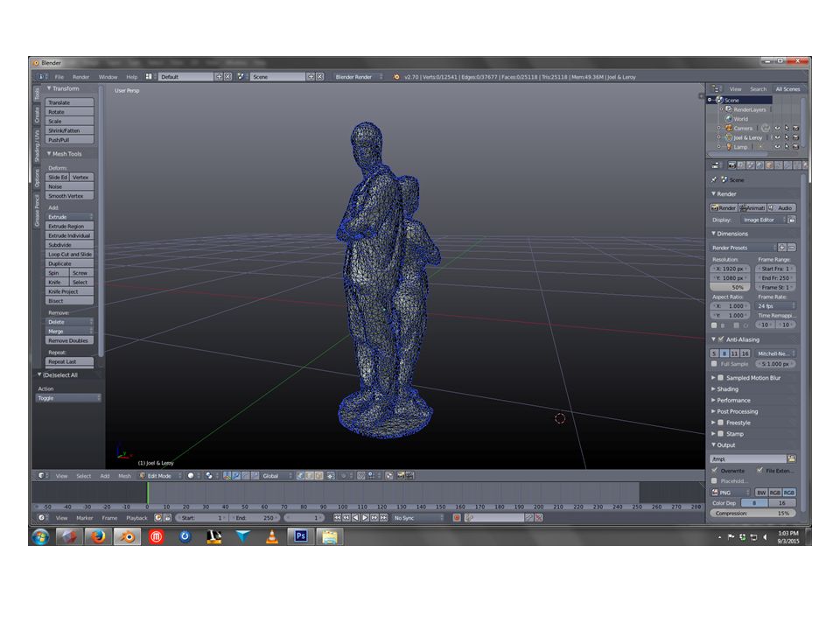The width and height of the screenshot is (840, 630).
Task: Collapse the Dimensions panel
Action: click(731, 234)
